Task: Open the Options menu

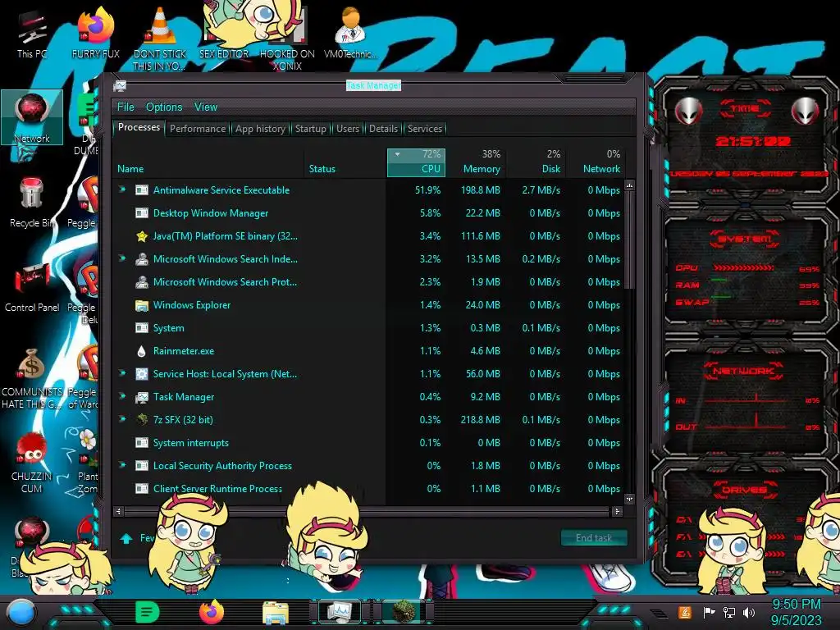Action: (164, 107)
